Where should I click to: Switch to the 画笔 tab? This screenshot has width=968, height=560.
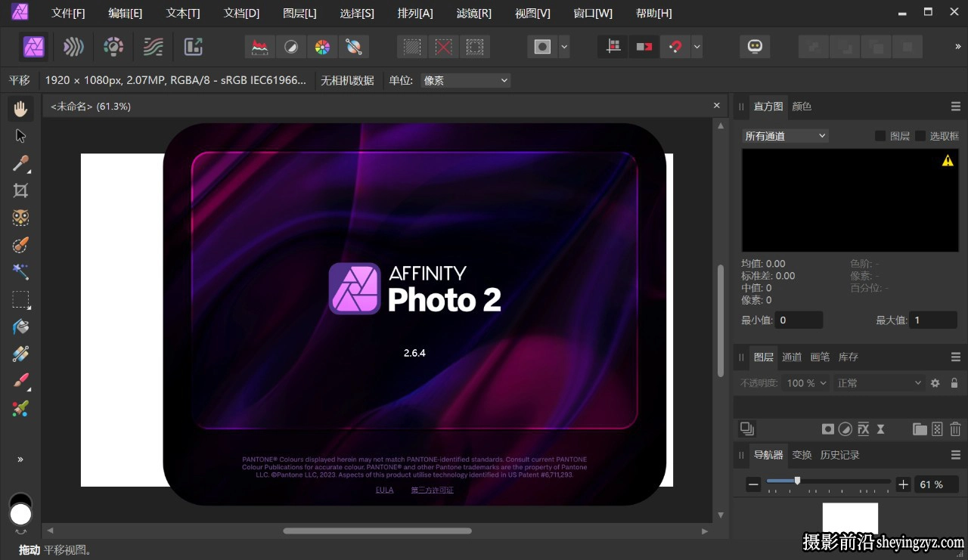[x=820, y=357]
